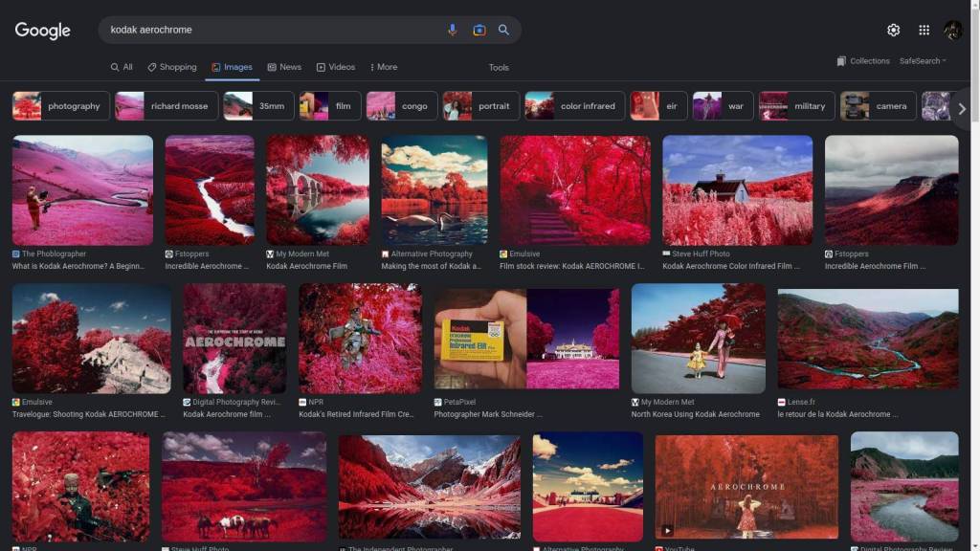
Task: Click the Collections bookmark icon
Action: coord(841,60)
